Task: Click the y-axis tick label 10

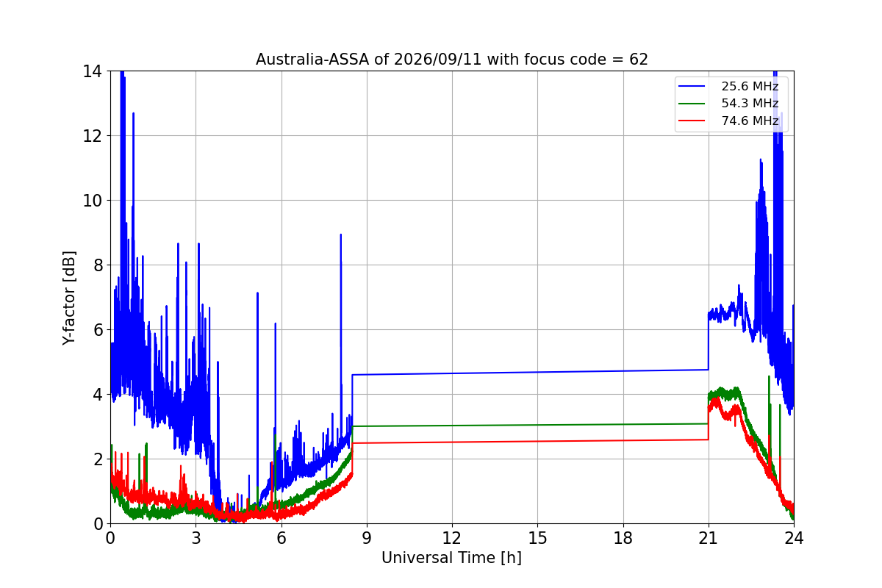Action: 93,201
